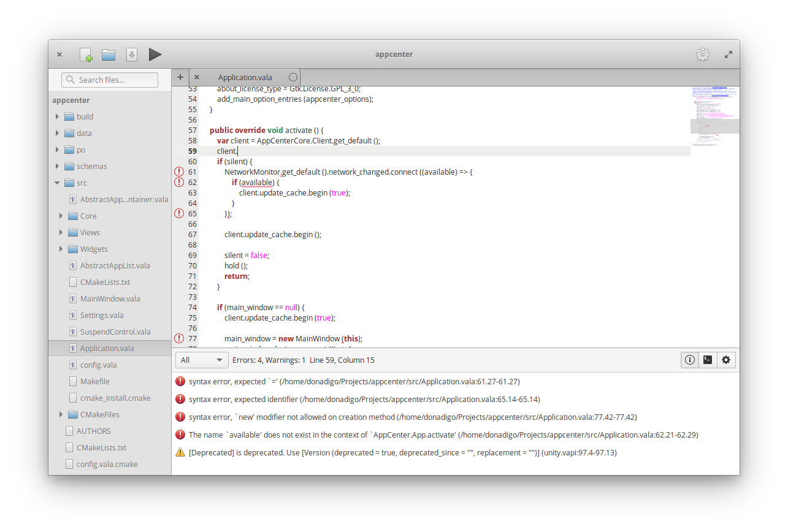Click error marker on line 77

179,338
